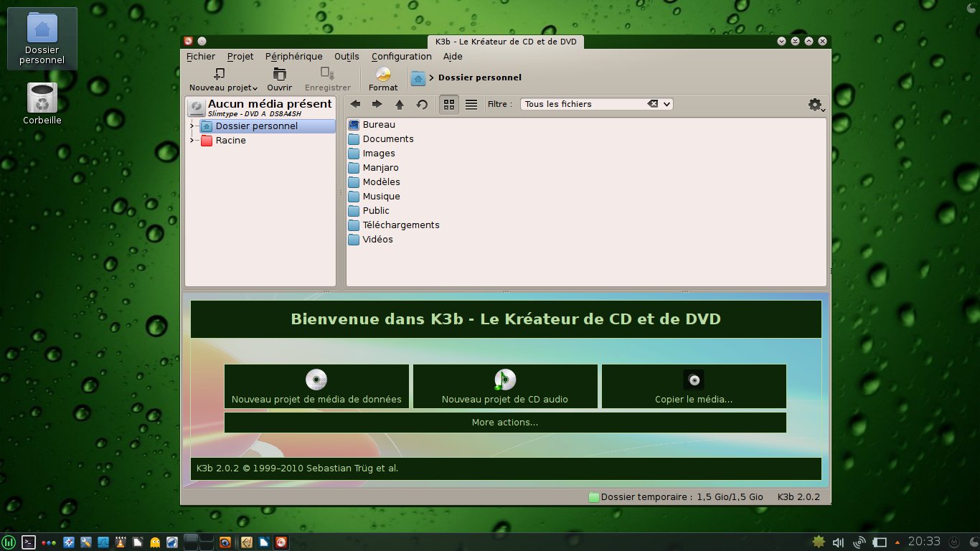Clear the filter combo box text
The height and width of the screenshot is (551, 980).
[x=652, y=104]
